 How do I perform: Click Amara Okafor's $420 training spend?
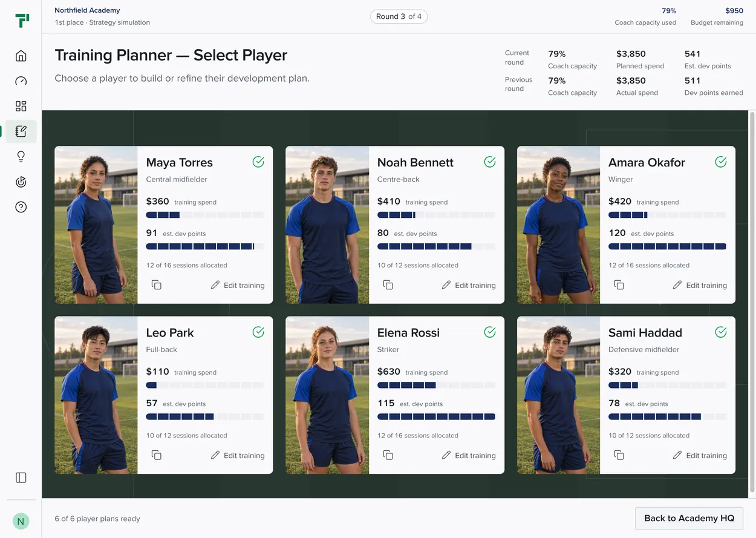coord(620,202)
